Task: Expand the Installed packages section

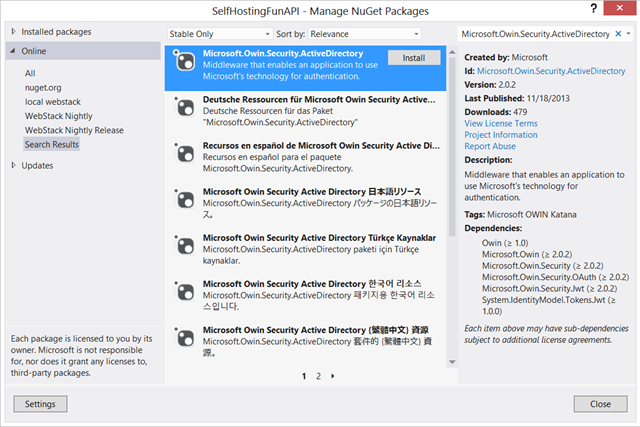Action: 13,31
